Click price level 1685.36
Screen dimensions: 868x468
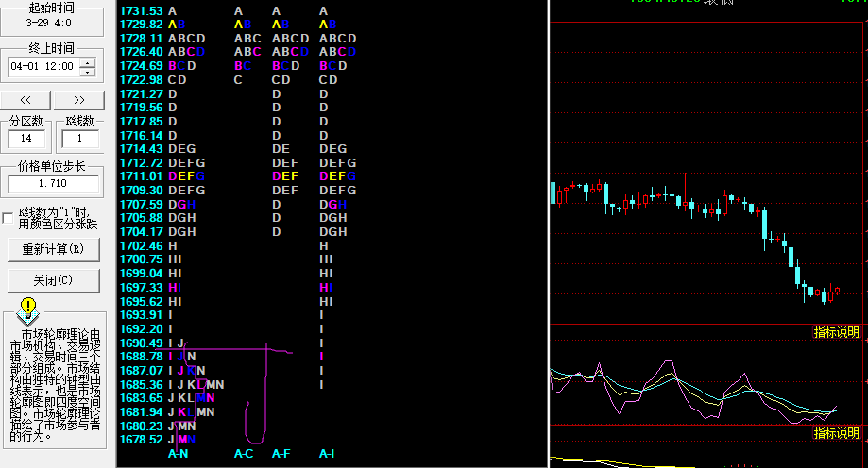141,384
